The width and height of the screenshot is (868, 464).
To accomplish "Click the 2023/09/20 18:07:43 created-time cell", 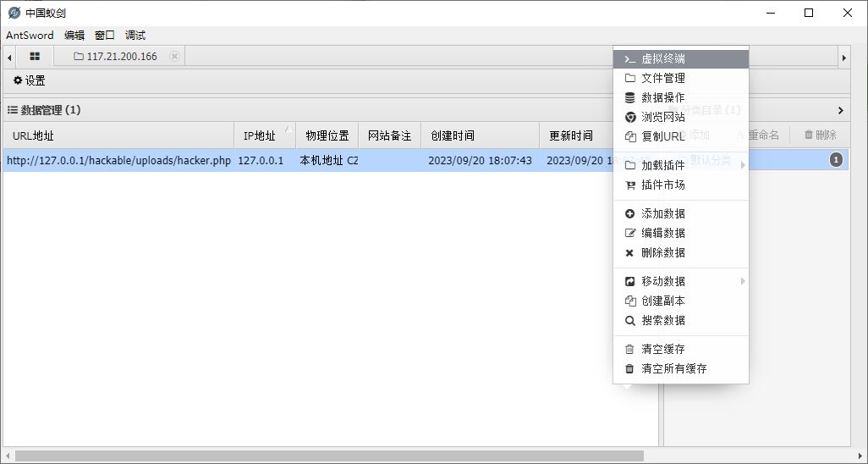I will pos(480,161).
